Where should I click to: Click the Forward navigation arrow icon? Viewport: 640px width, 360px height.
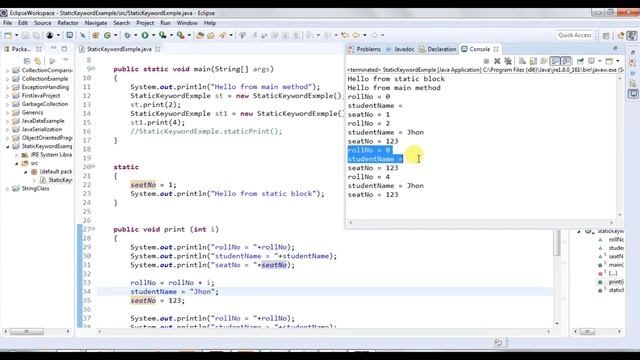[374, 35]
